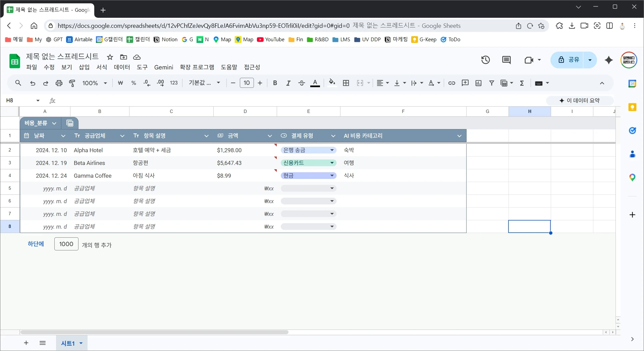The width and height of the screenshot is (644, 351).
Task: Undo the last action
Action: 33,83
